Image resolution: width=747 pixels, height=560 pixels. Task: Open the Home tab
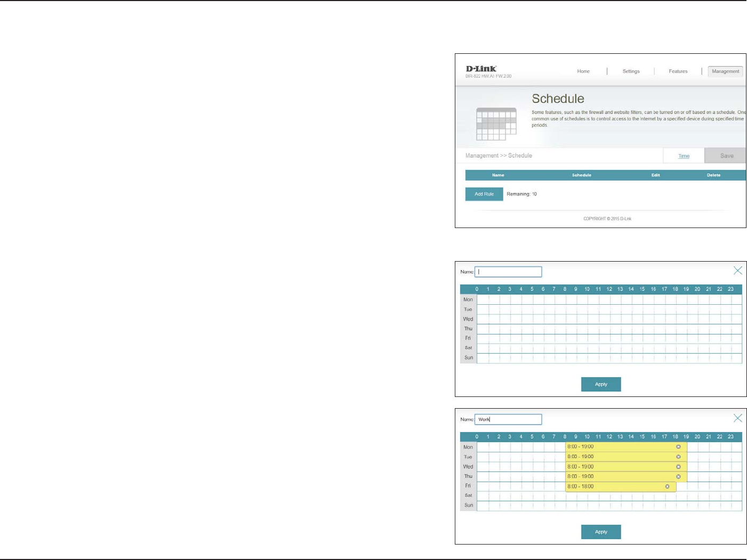583,71
